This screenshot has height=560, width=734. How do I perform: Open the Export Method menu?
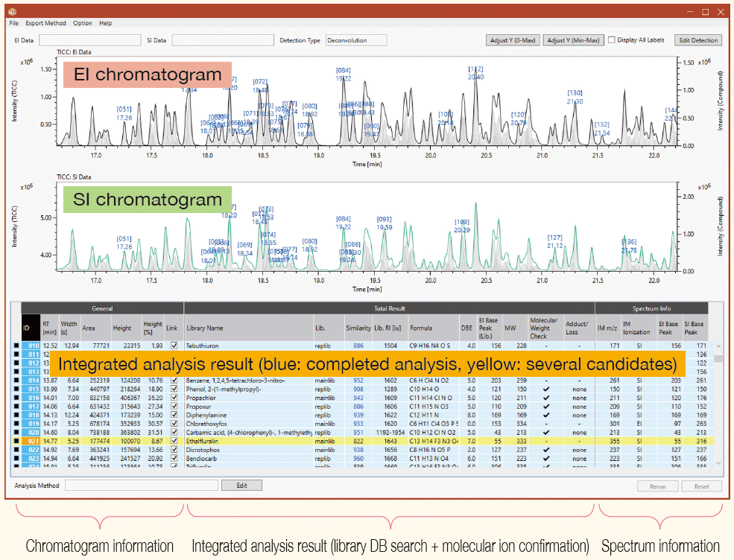click(x=45, y=23)
